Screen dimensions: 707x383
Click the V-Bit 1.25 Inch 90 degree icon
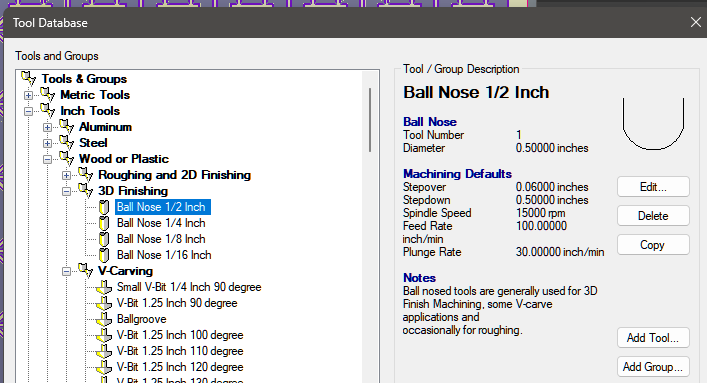click(x=104, y=303)
